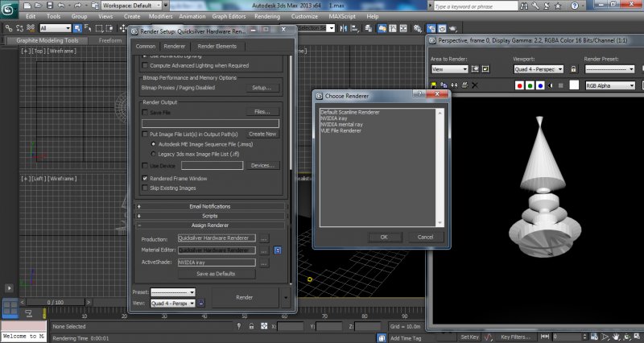
Task: Click the Render Production teapot icon
Action: 452,28
